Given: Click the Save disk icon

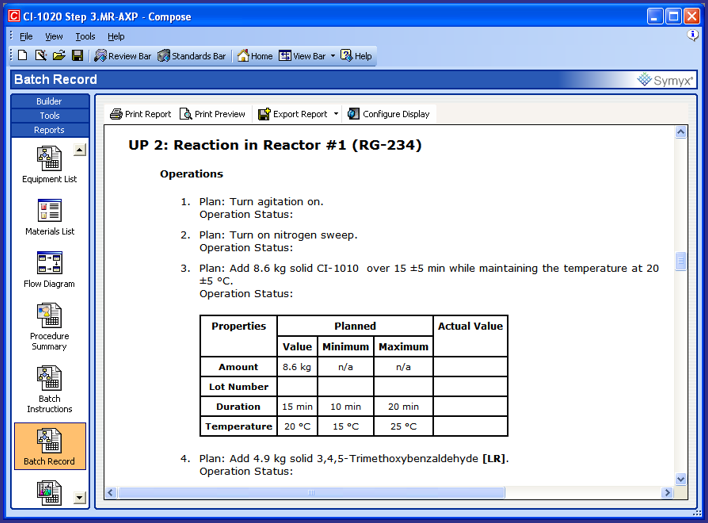Looking at the screenshot, I should pyautogui.click(x=77, y=56).
